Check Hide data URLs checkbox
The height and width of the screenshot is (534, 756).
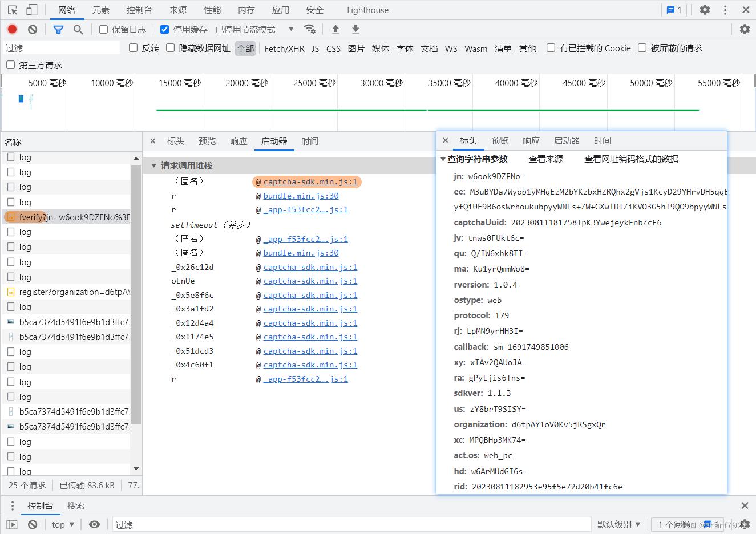(x=170, y=48)
